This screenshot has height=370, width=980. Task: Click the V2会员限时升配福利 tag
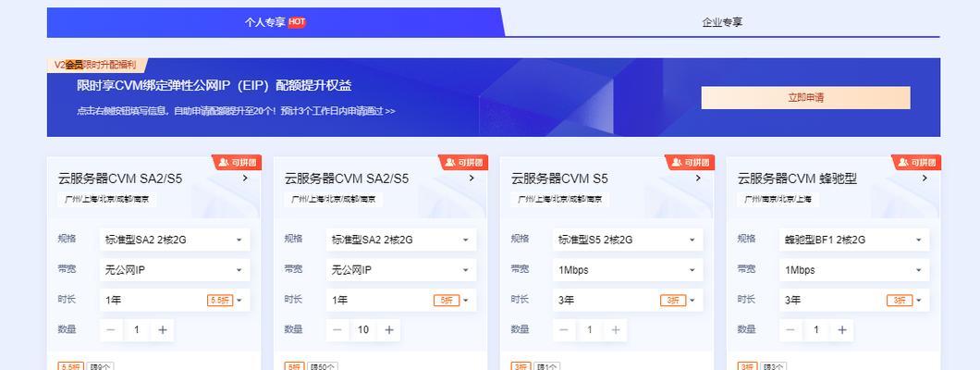(97, 65)
